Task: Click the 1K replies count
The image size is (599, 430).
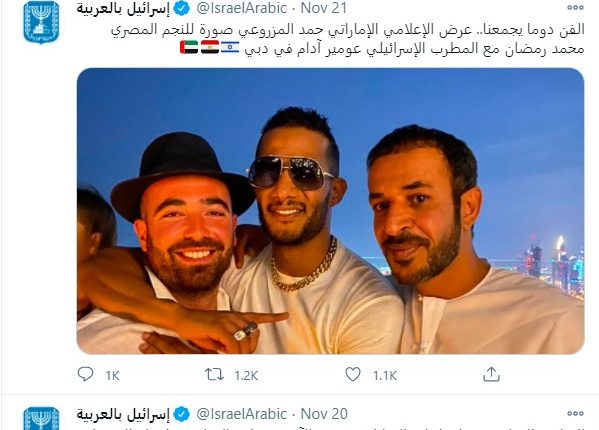Action: coord(112,376)
